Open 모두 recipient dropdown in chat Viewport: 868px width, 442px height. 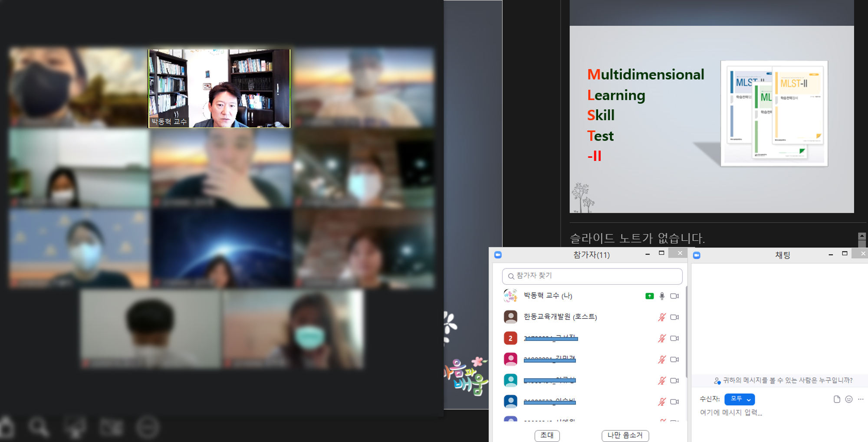pyautogui.click(x=740, y=399)
